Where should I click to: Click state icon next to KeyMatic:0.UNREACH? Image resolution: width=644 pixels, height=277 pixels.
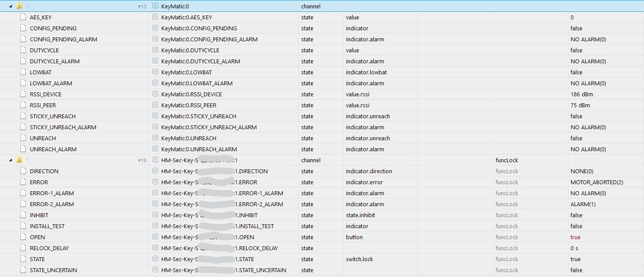tap(155, 138)
